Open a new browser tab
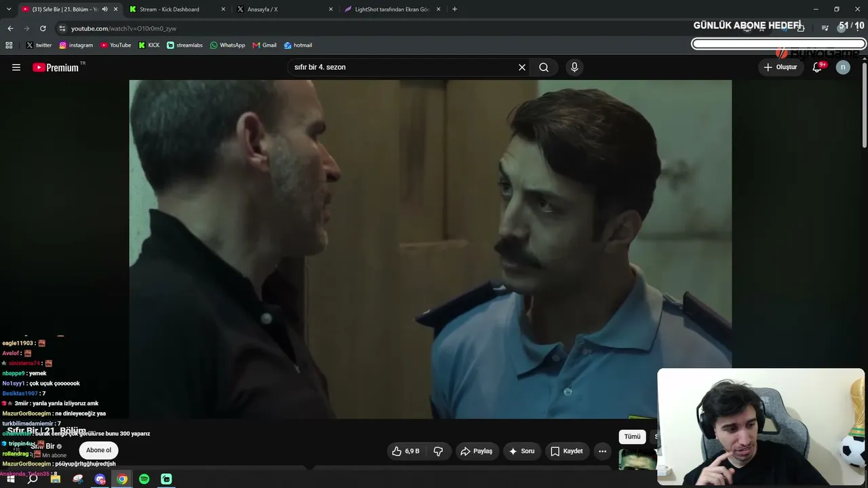 (454, 9)
